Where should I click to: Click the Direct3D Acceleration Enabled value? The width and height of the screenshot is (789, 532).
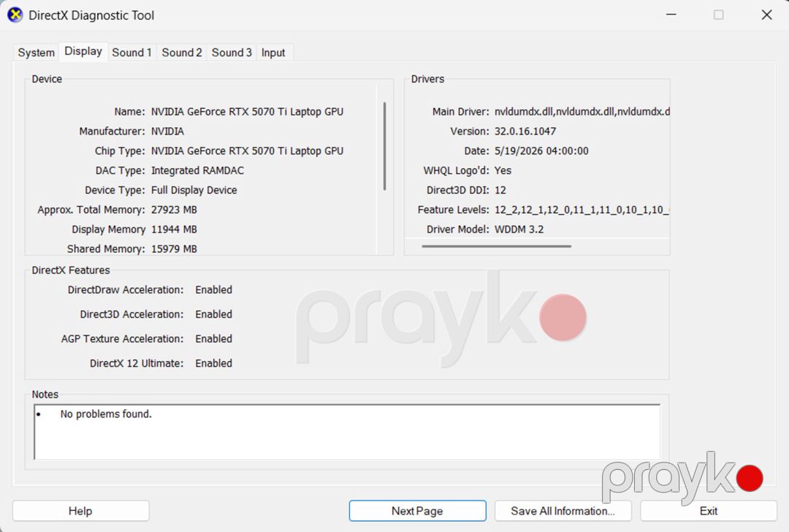pyautogui.click(x=214, y=314)
